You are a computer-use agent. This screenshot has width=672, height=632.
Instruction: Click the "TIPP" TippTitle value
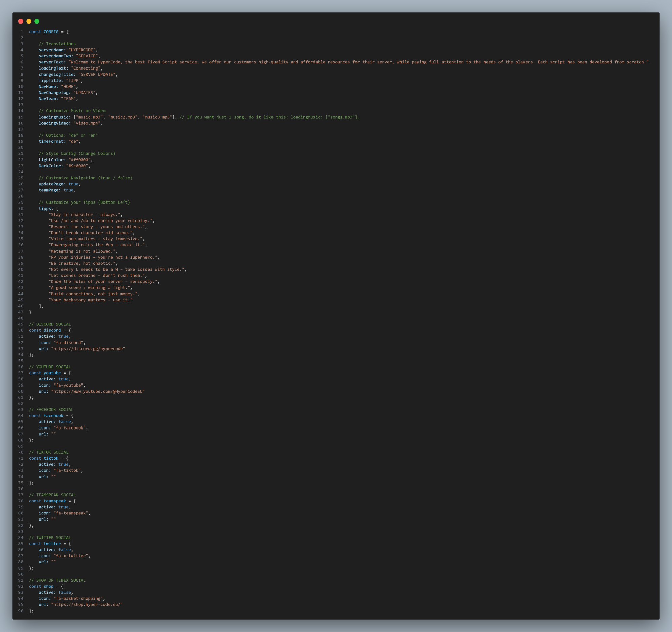[x=73, y=80]
